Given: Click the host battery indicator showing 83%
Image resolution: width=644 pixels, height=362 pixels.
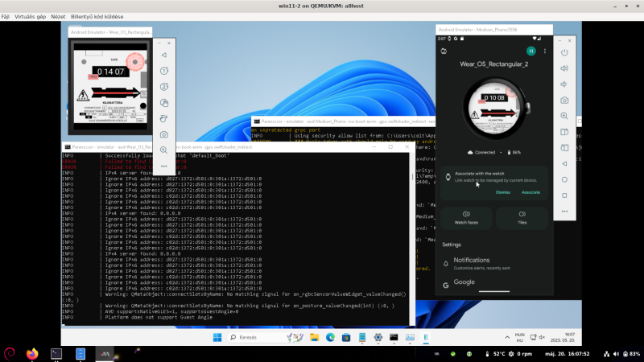Looking at the screenshot, I should click(x=632, y=354).
